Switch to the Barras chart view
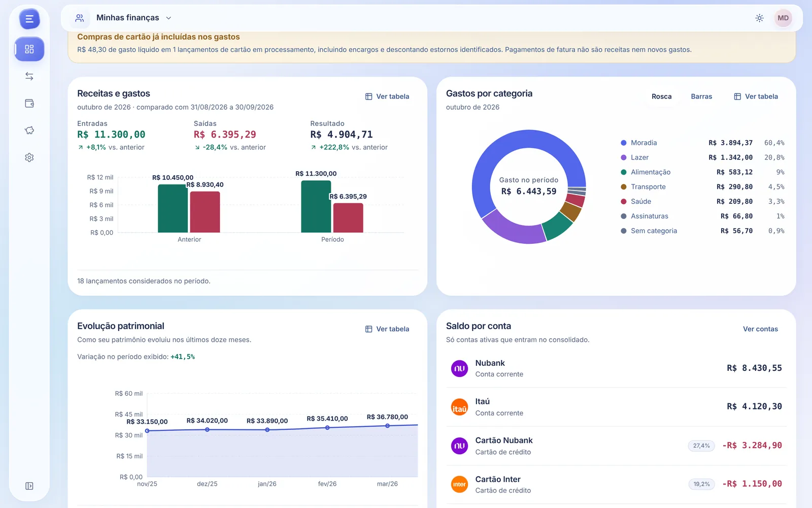 coord(701,97)
